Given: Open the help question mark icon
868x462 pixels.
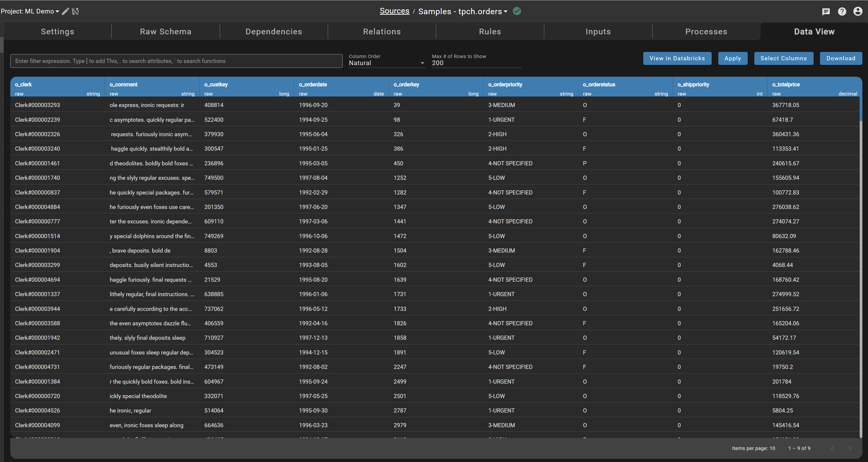Looking at the screenshot, I should click(842, 12).
